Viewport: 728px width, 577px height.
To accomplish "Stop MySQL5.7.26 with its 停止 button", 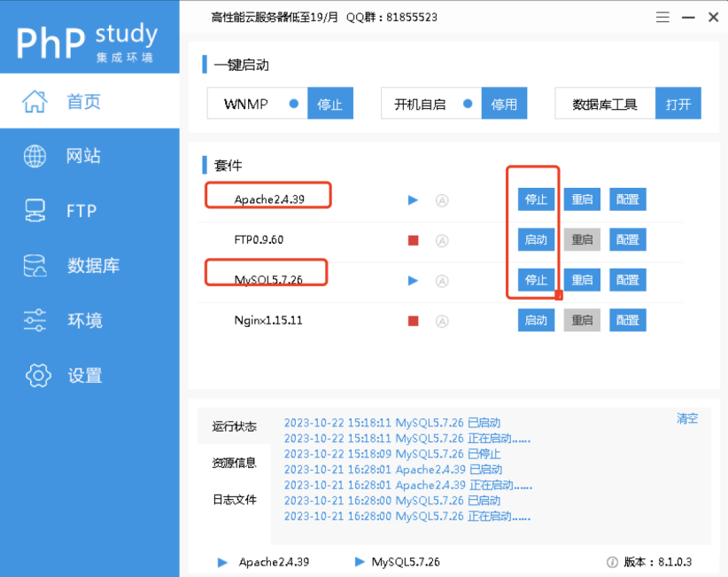I will click(x=536, y=280).
